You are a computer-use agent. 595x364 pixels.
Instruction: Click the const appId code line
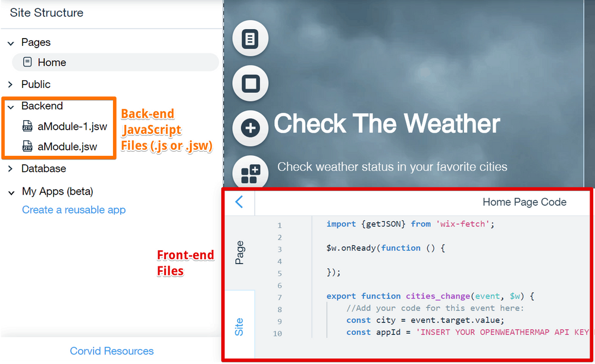click(468, 332)
